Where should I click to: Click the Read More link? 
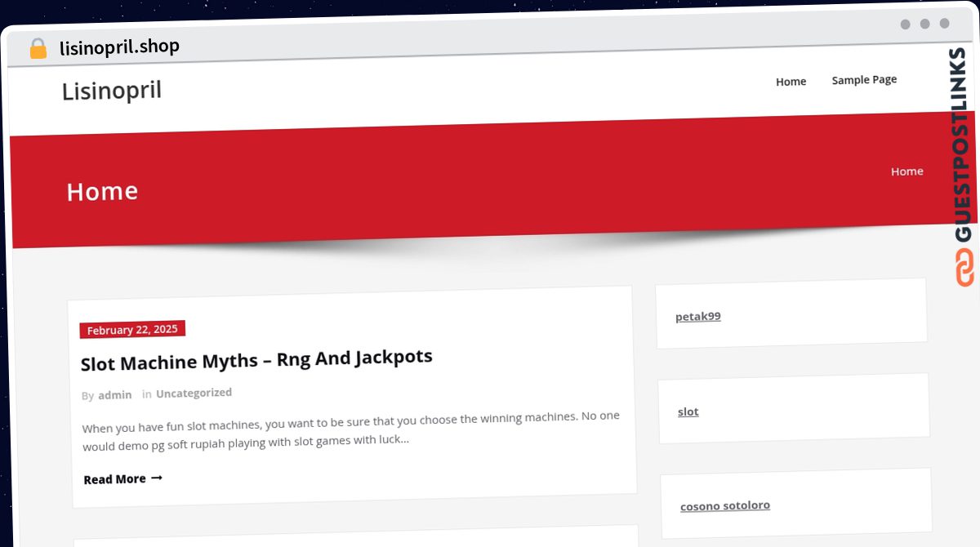pos(114,479)
